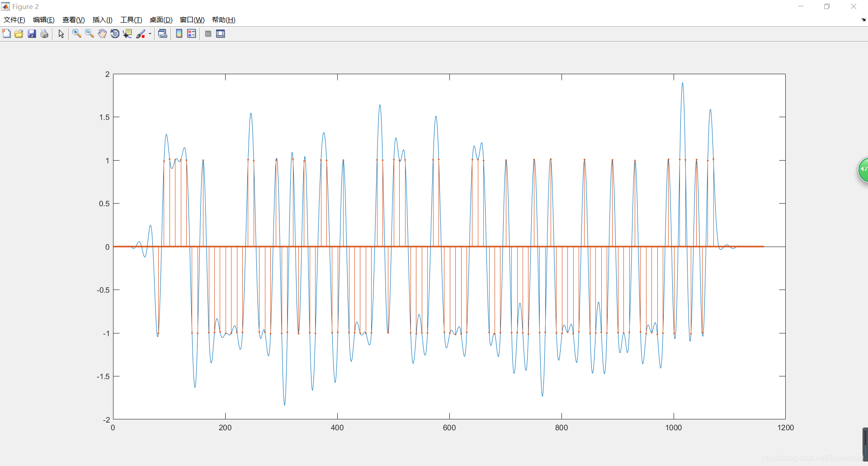
Task: Select the Brush data tool
Action: point(141,34)
